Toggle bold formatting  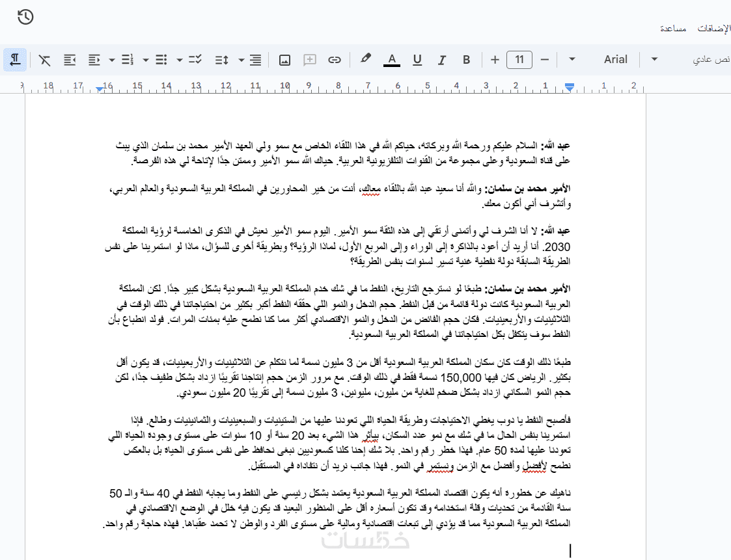pos(466,60)
